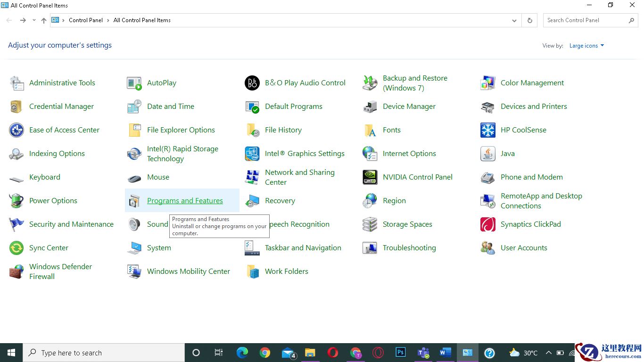This screenshot has height=362, width=644.
Task: Refresh the Control Panel view
Action: tap(529, 20)
